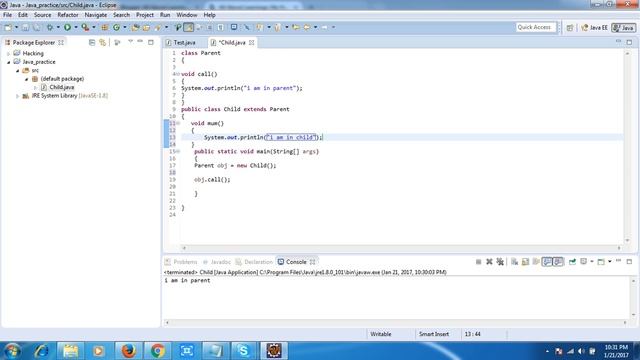Viewport: 640px width, 360px height.
Task: Click the Open Type toolbar icon
Action: tap(135, 27)
